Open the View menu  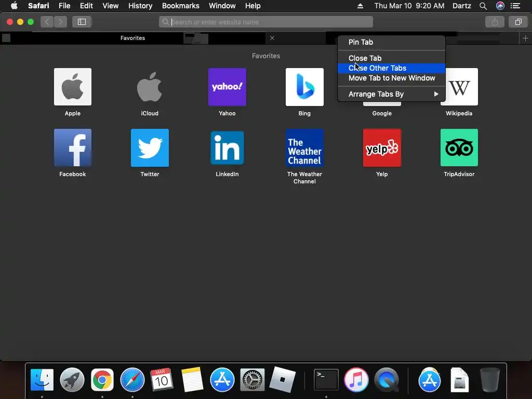(x=110, y=6)
